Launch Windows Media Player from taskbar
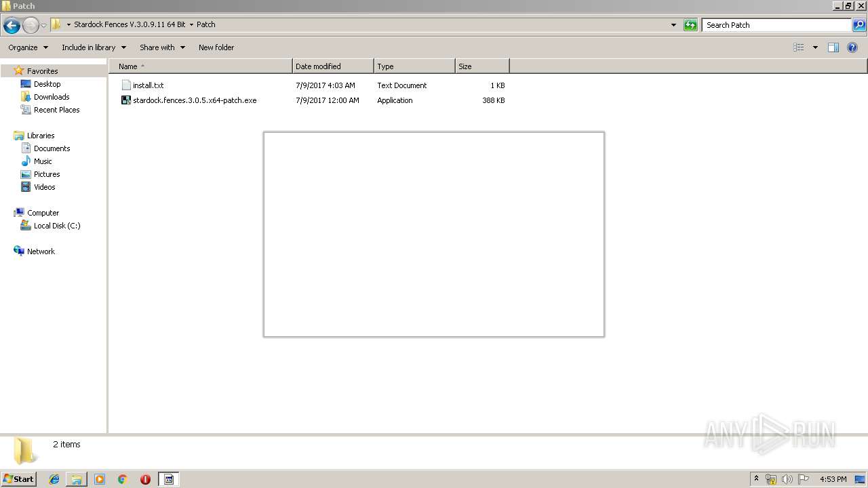Image resolution: width=868 pixels, height=488 pixels. (x=100, y=479)
